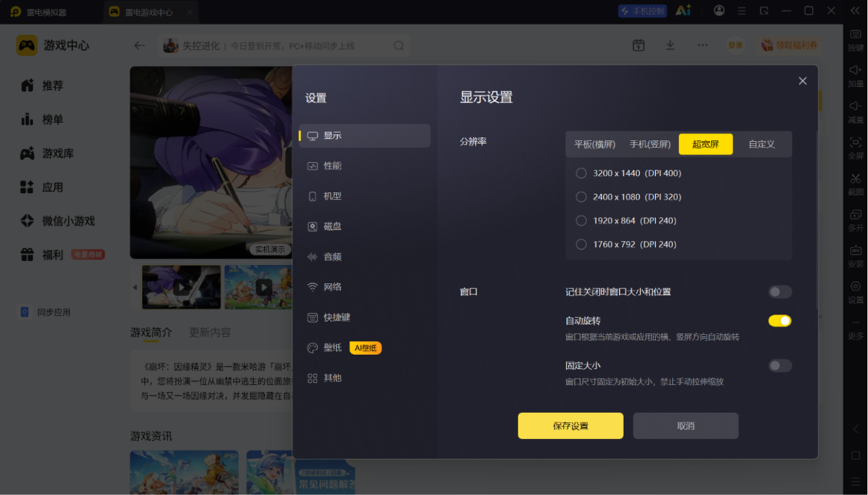Viewport: 868px width, 495px height.
Task: Select the 超宽屏 resolution tab
Action: pyautogui.click(x=706, y=144)
